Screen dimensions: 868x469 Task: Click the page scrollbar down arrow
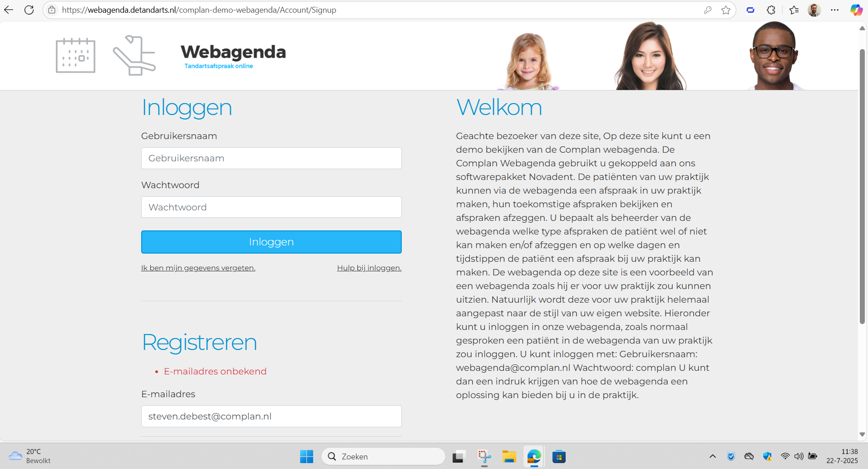(862, 434)
